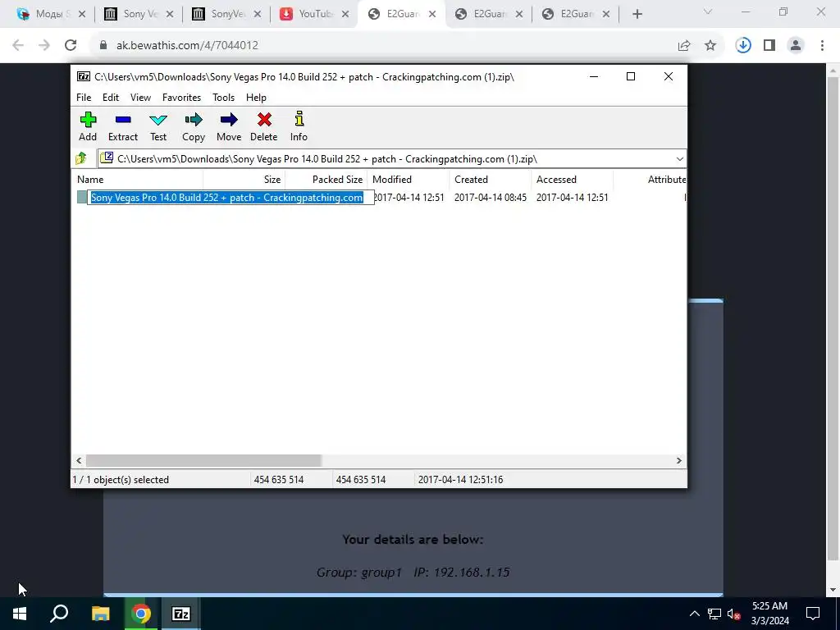Click the Chrome address bar URL
Image resolution: width=840 pixels, height=630 pixels.
point(188,46)
